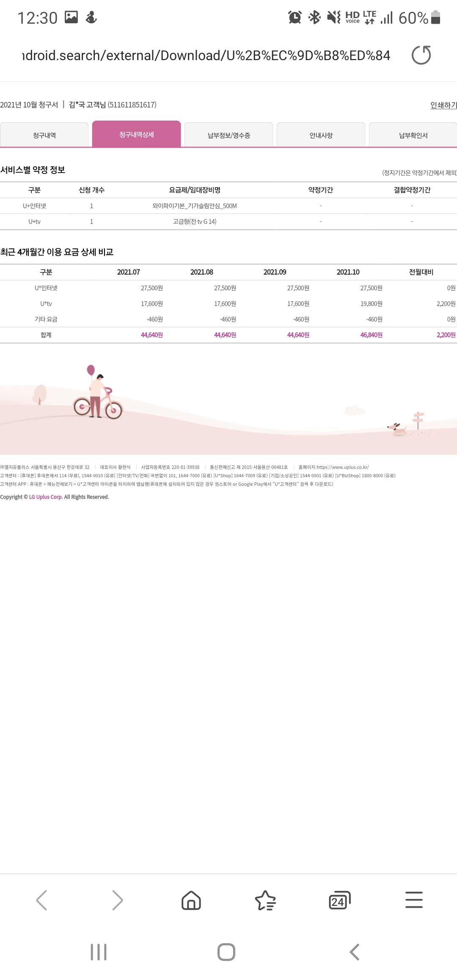Viewport: 457px width, 980px height.
Task: Open the 납부정보/영수증 tab
Action: tap(228, 135)
